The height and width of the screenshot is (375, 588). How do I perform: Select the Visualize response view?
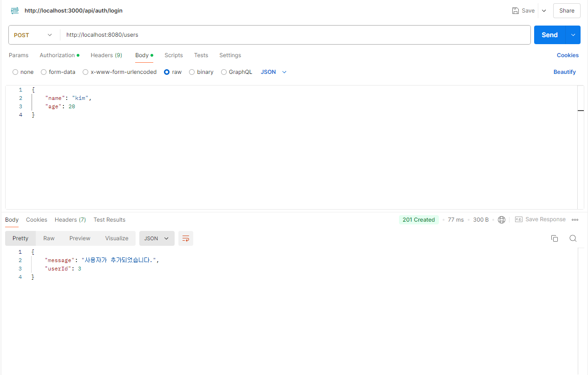(x=117, y=238)
